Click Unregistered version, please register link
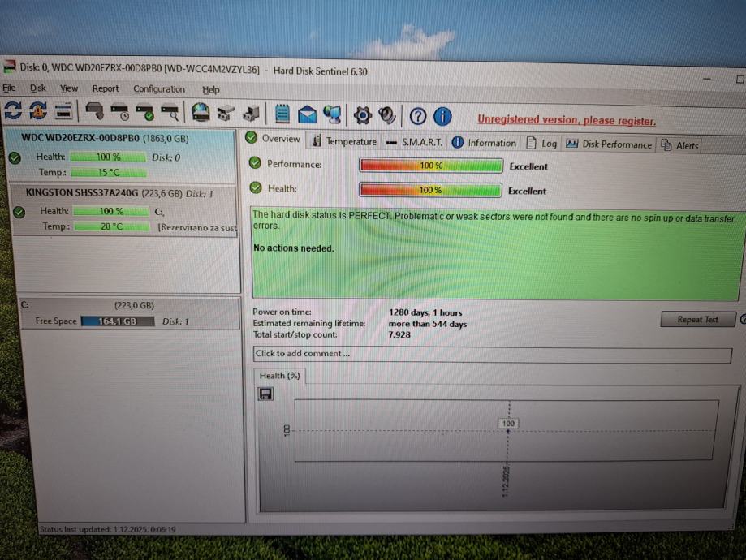 point(567,120)
